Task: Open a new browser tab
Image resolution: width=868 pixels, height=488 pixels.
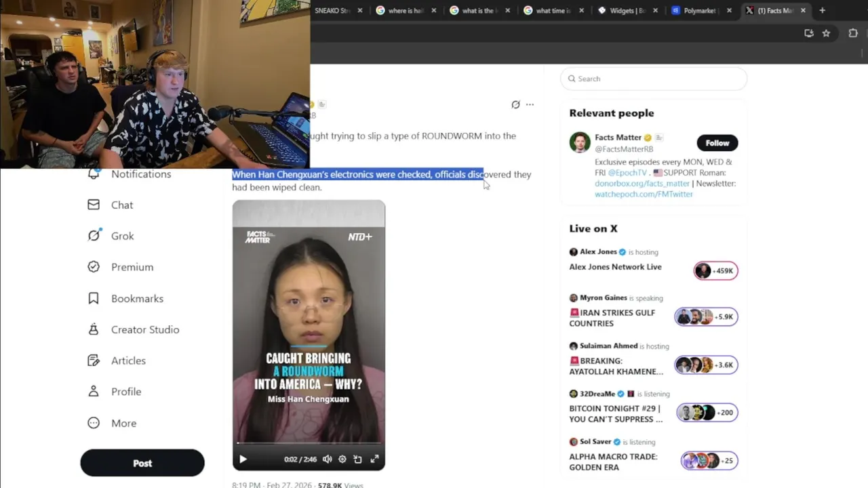Action: coord(822,10)
